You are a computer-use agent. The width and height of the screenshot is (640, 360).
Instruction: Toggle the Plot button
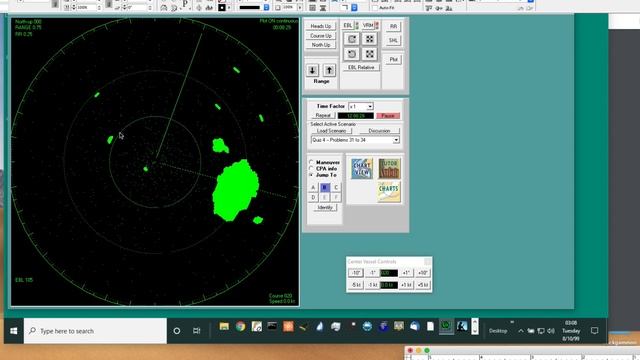pyautogui.click(x=393, y=60)
